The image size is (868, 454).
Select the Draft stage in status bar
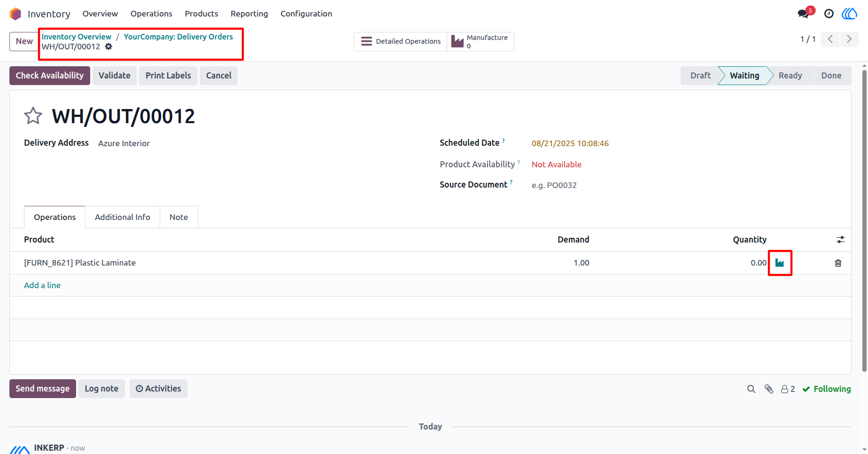coord(700,76)
